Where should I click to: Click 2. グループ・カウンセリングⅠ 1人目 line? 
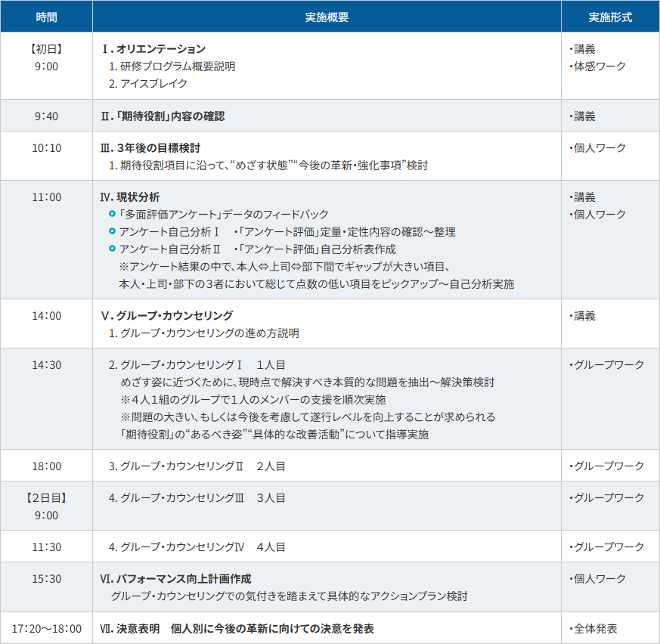(197, 365)
